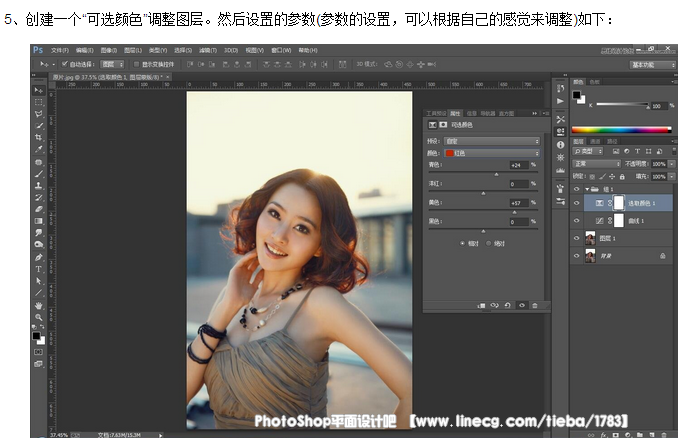Enable show transform controls checkbox

click(x=136, y=64)
